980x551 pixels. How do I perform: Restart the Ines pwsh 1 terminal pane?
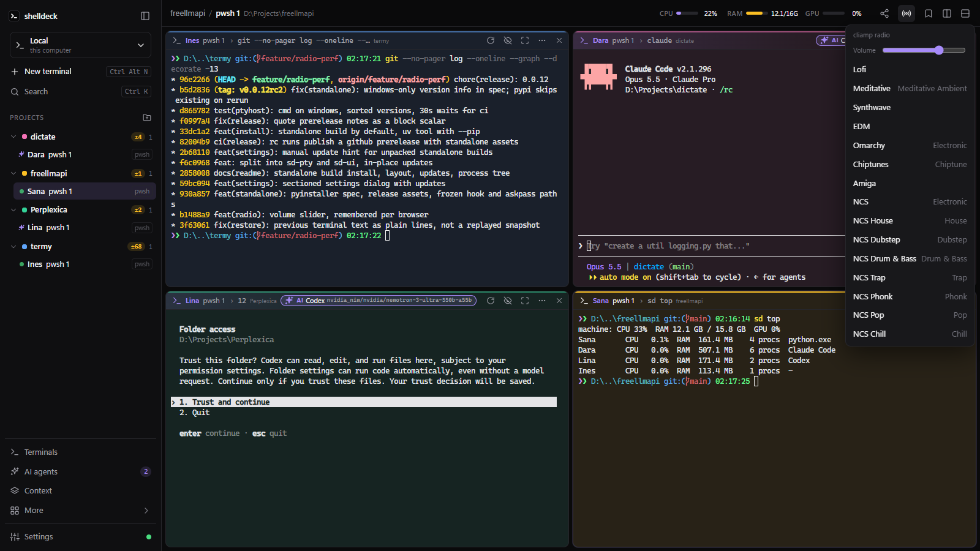click(491, 40)
